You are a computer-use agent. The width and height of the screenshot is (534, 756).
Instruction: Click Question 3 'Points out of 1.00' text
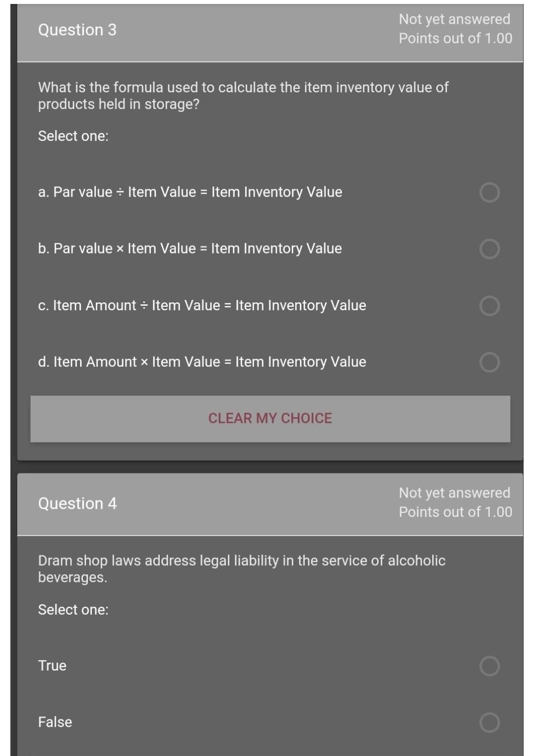point(455,39)
